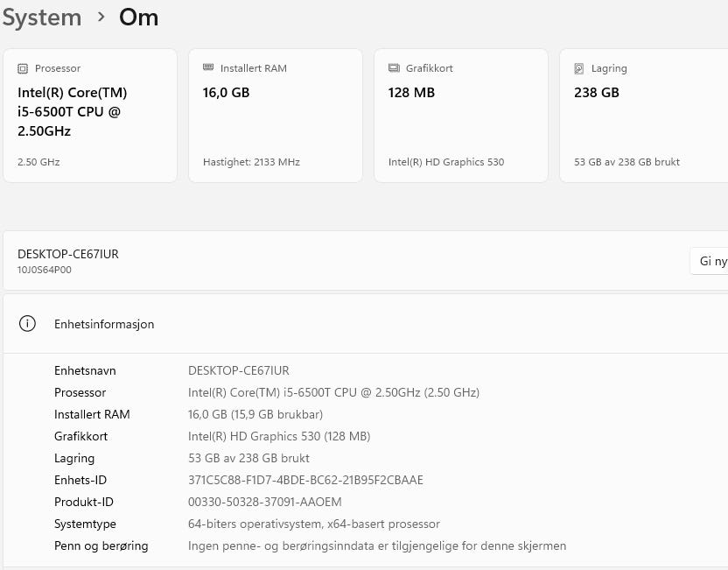
Task: Click the DESKTOP-CE67IUR device name heading
Action: (x=68, y=254)
